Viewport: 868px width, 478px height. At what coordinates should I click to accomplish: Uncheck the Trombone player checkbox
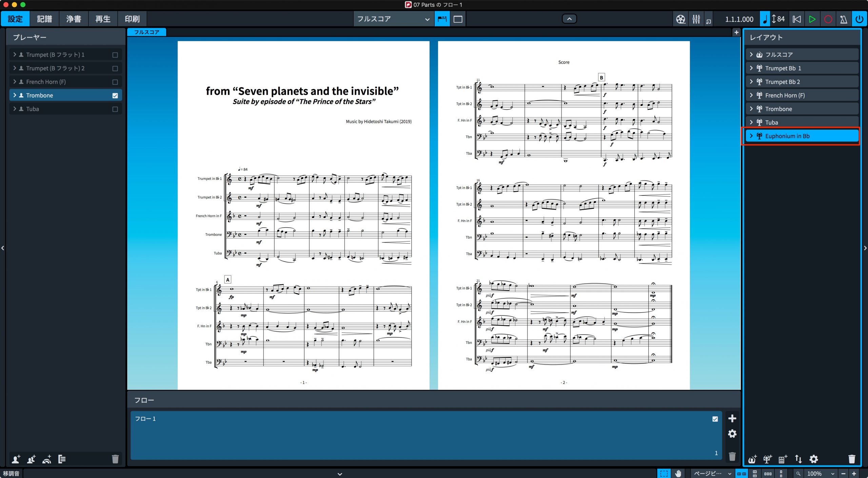[115, 96]
